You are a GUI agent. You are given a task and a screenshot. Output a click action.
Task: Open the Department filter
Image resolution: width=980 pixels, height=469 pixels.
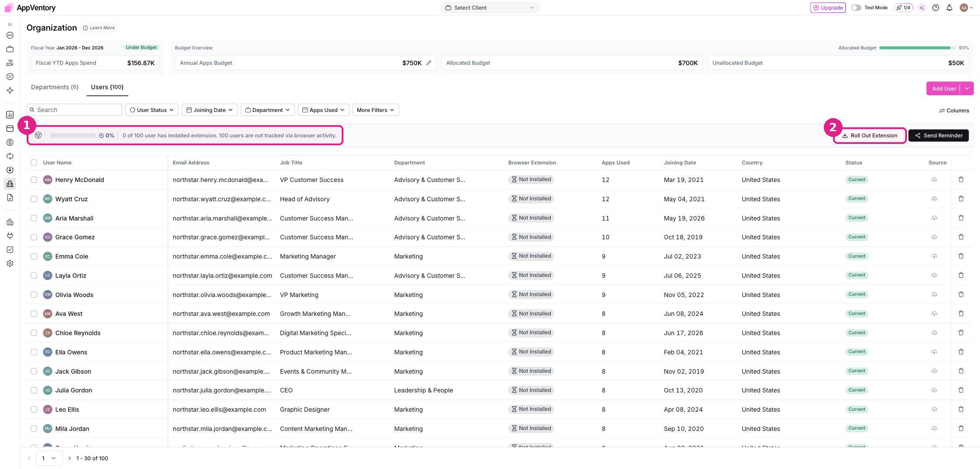(x=267, y=110)
